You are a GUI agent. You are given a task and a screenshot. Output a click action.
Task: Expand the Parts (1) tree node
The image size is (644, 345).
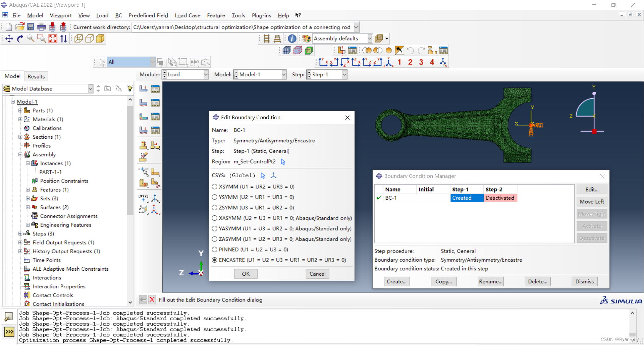click(x=20, y=111)
